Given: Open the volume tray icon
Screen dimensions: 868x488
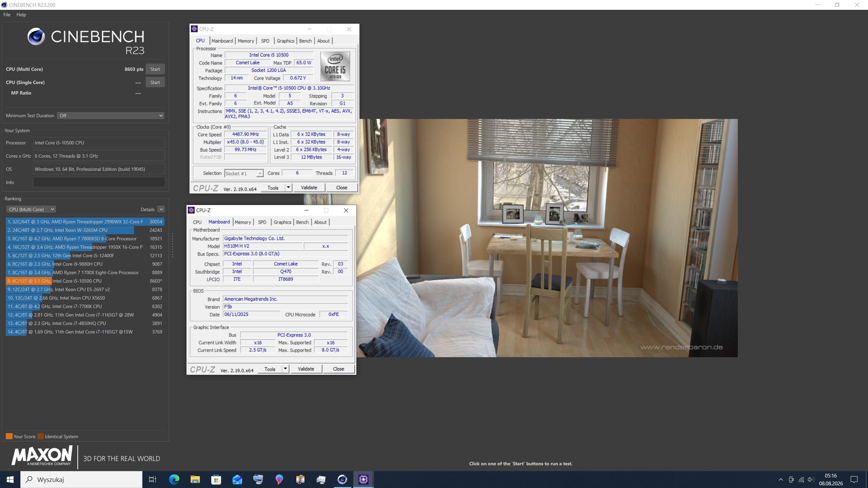Looking at the screenshot, I should coord(811,480).
